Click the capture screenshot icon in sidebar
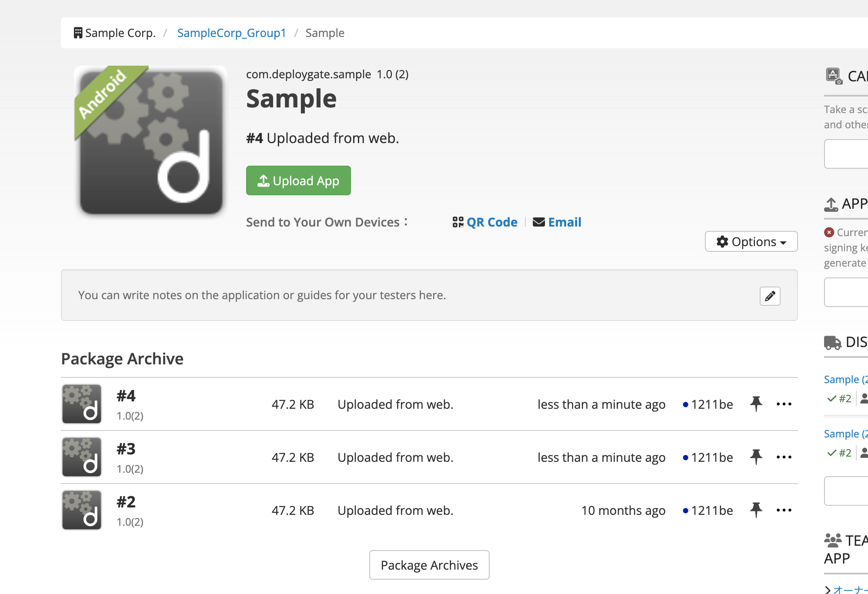The width and height of the screenshot is (868, 594). pyautogui.click(x=834, y=76)
